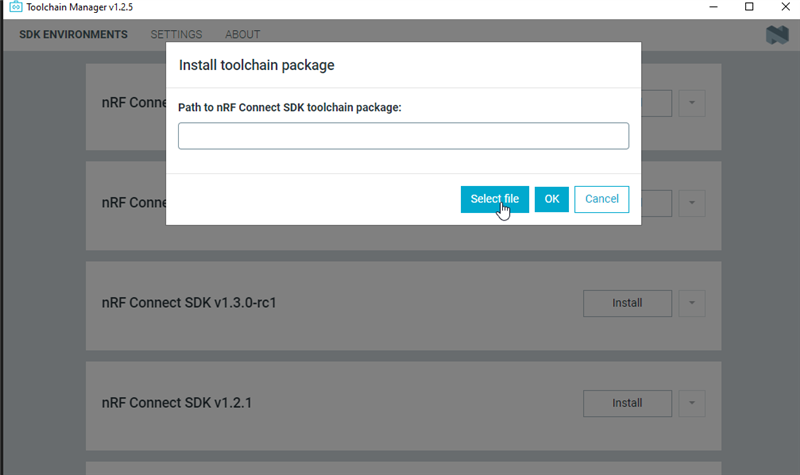Click the nRF Connect SDK v1.3.0-rc1 label
This screenshot has width=800, height=475.
[x=189, y=303]
